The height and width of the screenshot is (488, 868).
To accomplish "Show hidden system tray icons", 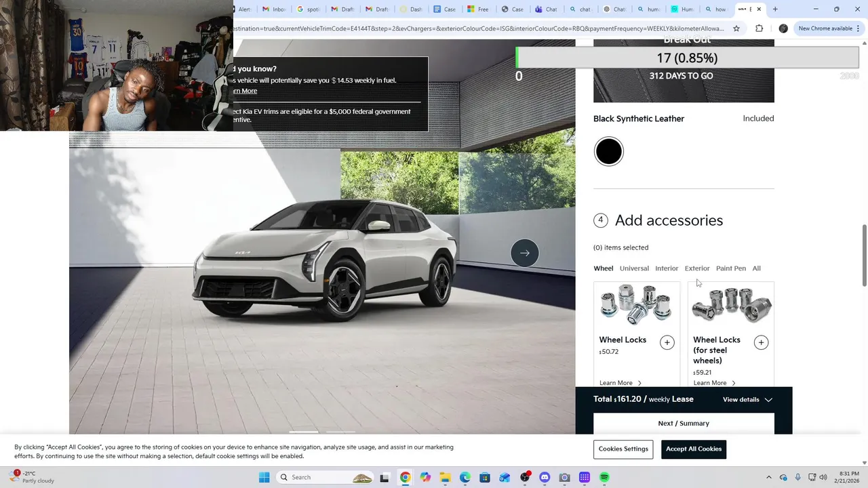I will pos(768,477).
